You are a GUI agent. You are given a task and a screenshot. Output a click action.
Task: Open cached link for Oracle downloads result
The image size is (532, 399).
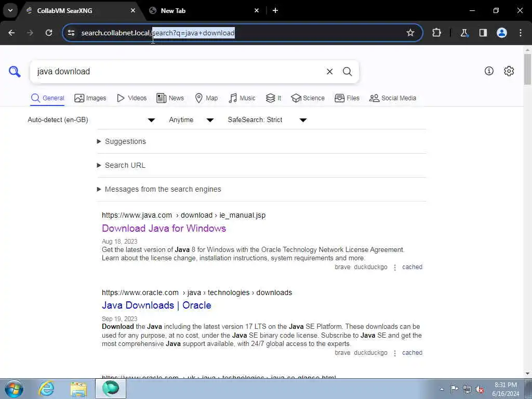click(412, 353)
